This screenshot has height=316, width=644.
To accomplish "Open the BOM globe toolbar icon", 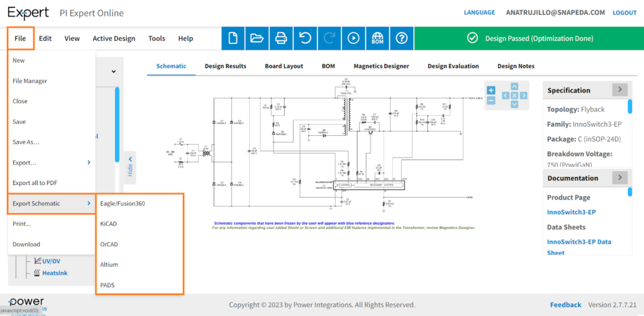I will [377, 38].
